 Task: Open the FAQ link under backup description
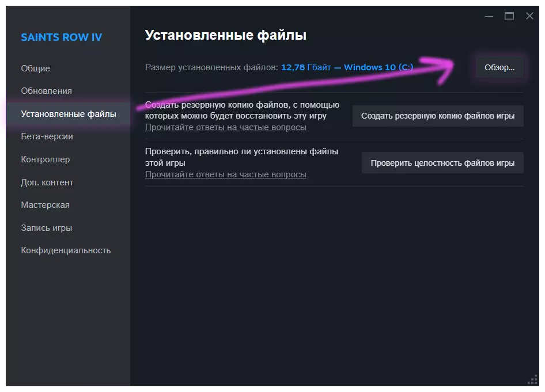[226, 127]
